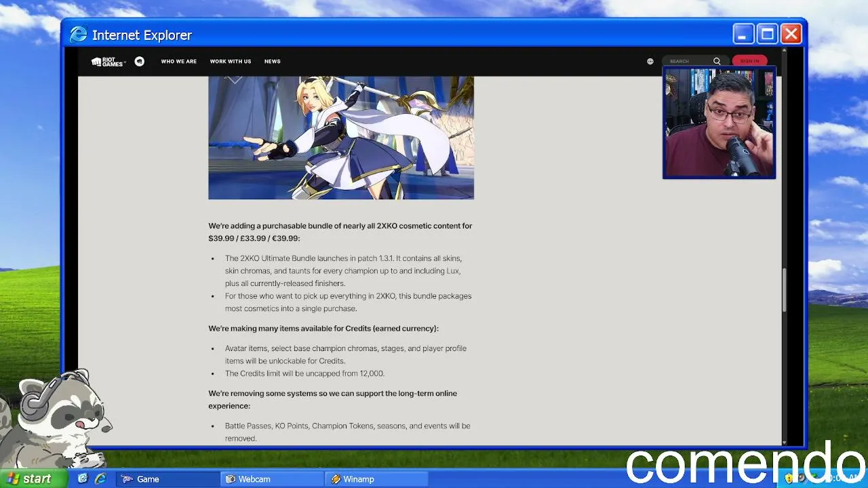Open the WORK WITH US menu
868x488 pixels.
[x=231, y=62]
